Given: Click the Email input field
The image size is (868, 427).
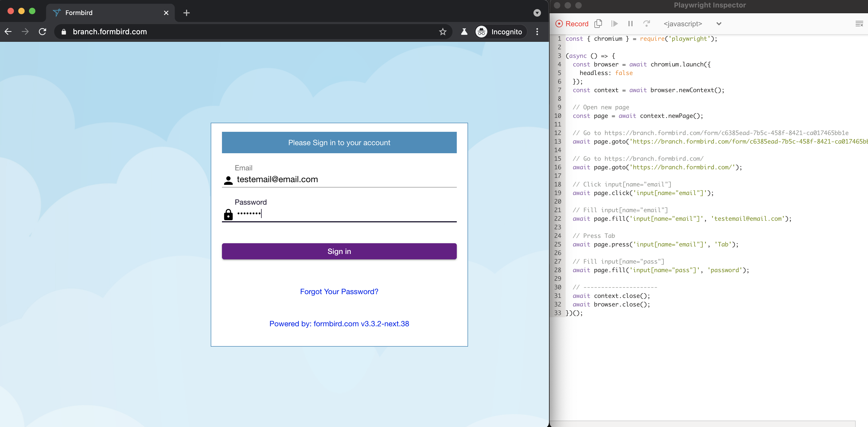Looking at the screenshot, I should pyautogui.click(x=344, y=179).
